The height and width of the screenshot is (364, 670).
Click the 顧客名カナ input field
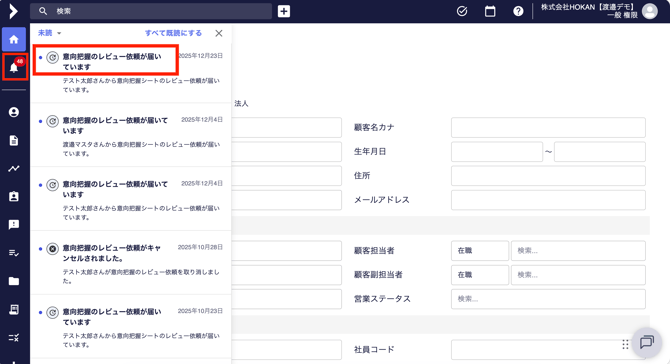point(548,127)
